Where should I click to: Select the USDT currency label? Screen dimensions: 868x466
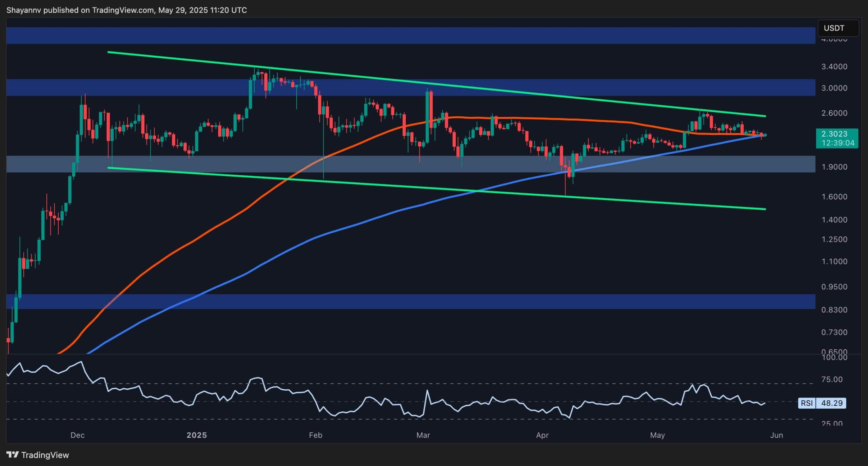pos(838,28)
